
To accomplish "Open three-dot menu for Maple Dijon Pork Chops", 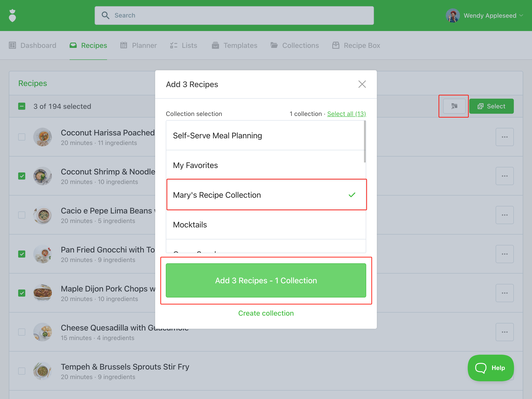I will 504,293.
